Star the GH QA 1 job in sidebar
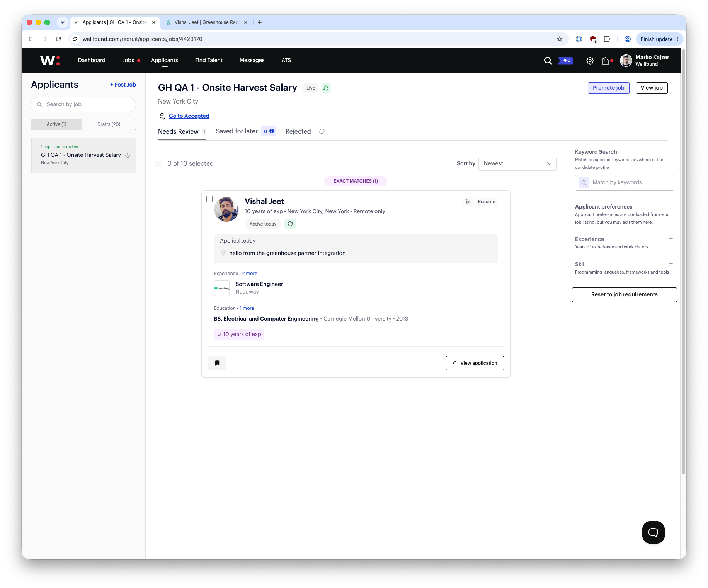The width and height of the screenshot is (708, 588). click(128, 156)
